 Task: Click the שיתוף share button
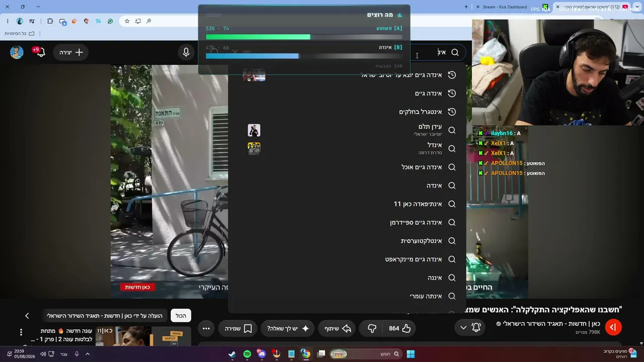click(x=337, y=328)
